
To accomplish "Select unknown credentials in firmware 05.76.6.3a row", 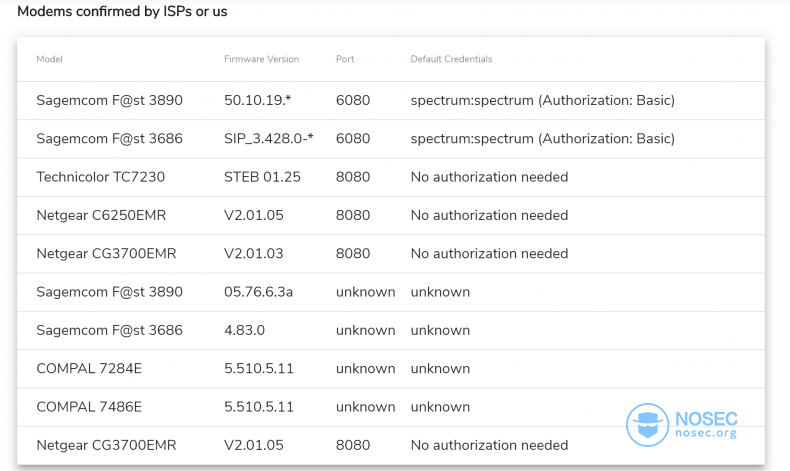I will tap(440, 292).
